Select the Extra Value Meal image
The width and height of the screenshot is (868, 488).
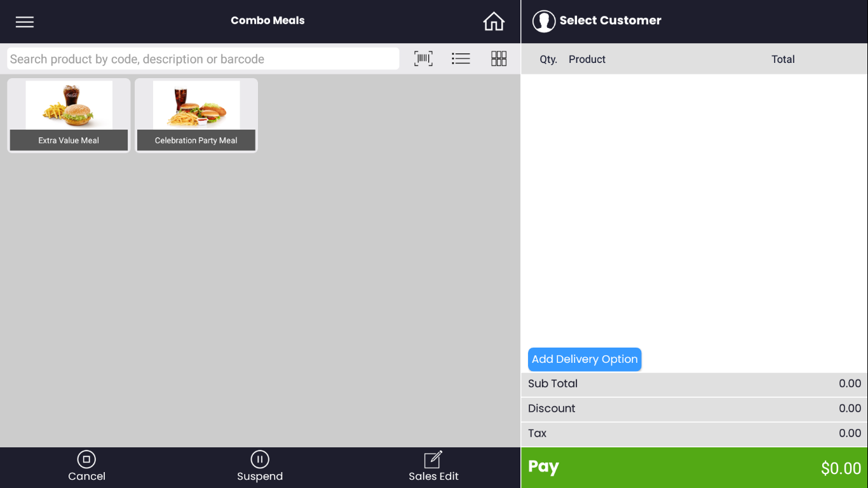tap(69, 105)
